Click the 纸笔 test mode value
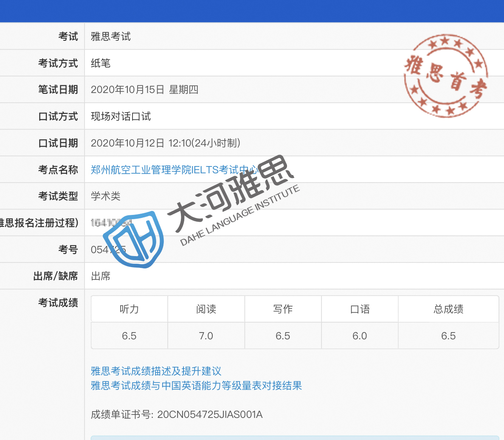Screen dimensions: 504x440 [x=101, y=63]
